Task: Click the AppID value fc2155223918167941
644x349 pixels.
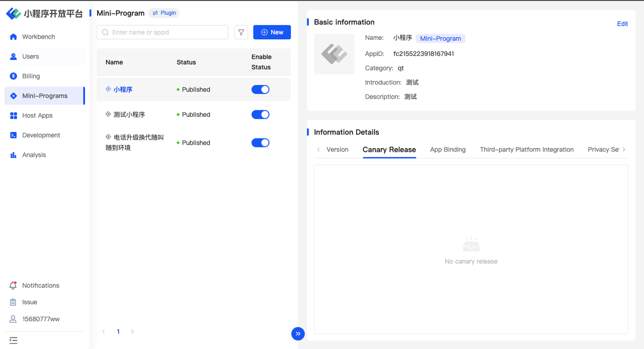Action: [x=424, y=54]
